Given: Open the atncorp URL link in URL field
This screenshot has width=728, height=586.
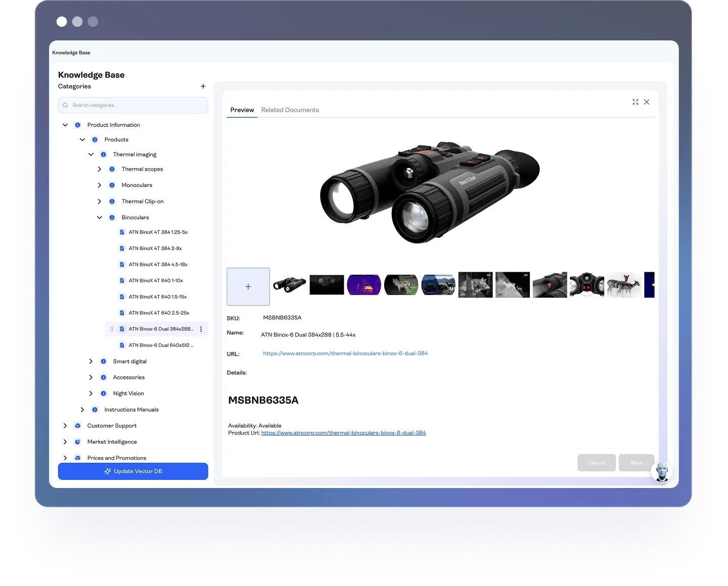Looking at the screenshot, I should point(345,354).
